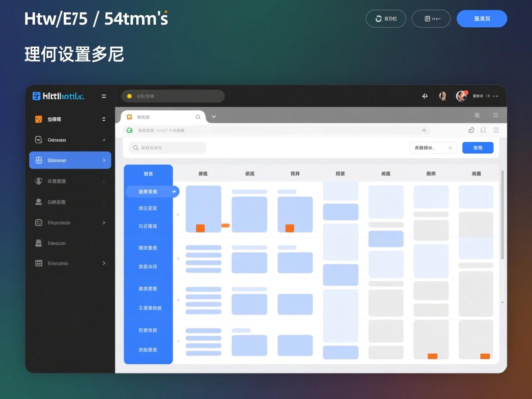This screenshot has width=532, height=399.
Task: Open the bookmark flag icon beside address bar
Action: coord(483,130)
